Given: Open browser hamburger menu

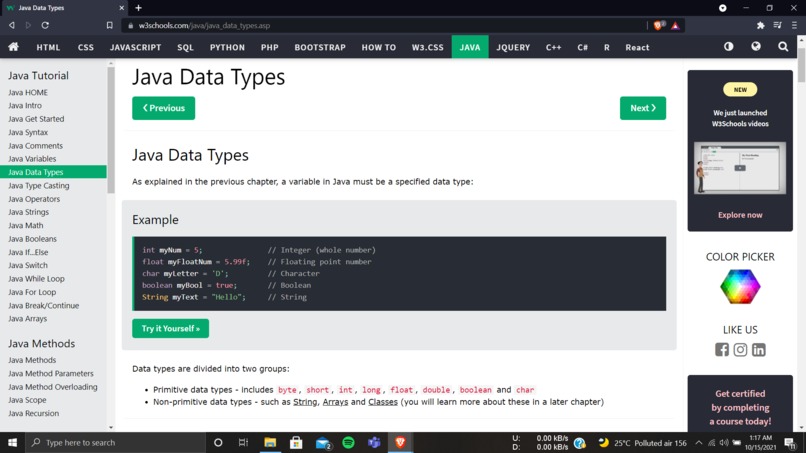Looking at the screenshot, I should tap(794, 25).
